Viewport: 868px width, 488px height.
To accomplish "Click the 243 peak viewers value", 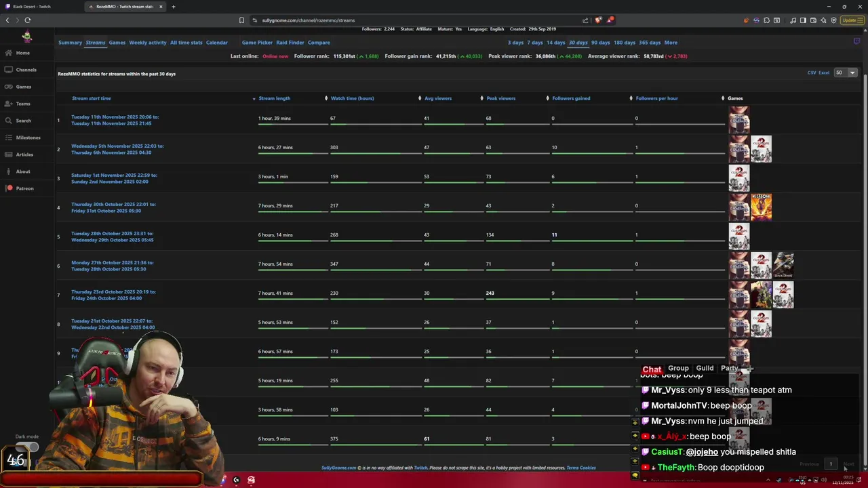I will [x=490, y=293].
